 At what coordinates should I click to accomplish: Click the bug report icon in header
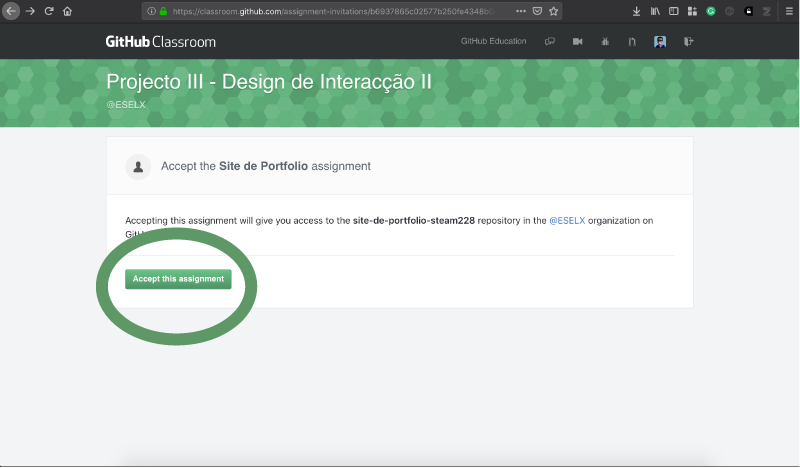point(605,41)
